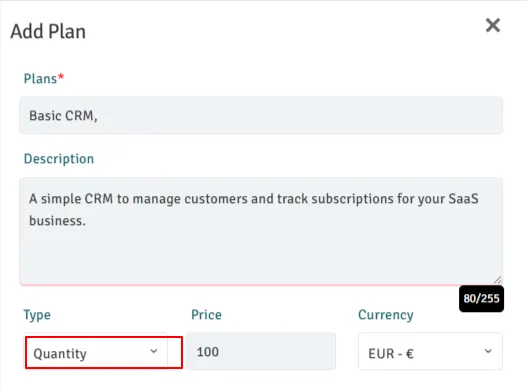The width and height of the screenshot is (527, 389).
Task: Click the Type label above dropdown
Action: click(x=37, y=315)
